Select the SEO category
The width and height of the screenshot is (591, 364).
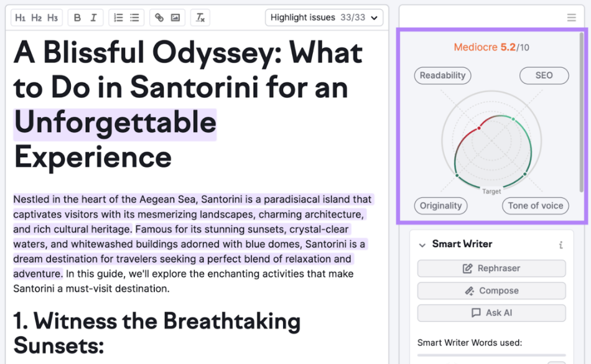pyautogui.click(x=544, y=75)
